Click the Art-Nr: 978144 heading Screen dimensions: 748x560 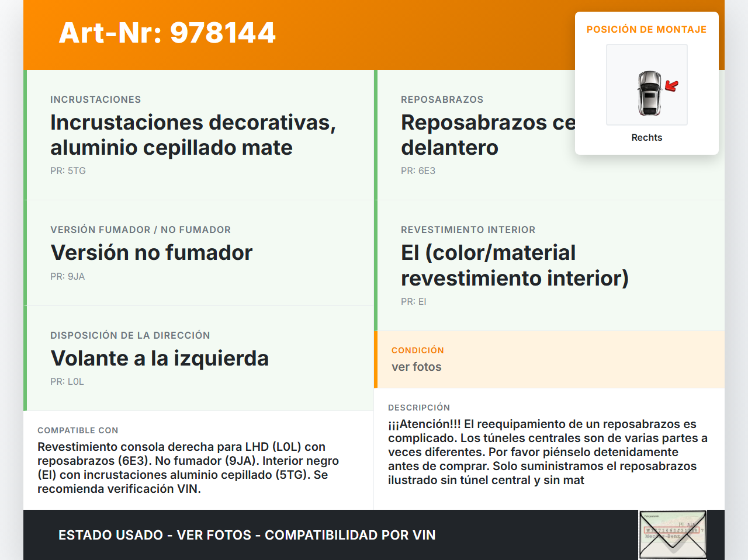(167, 33)
